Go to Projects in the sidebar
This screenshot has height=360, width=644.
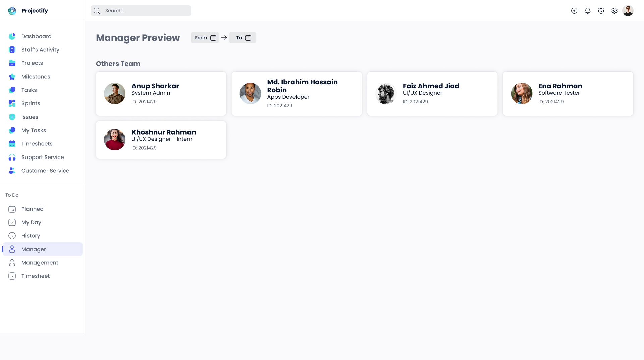32,63
